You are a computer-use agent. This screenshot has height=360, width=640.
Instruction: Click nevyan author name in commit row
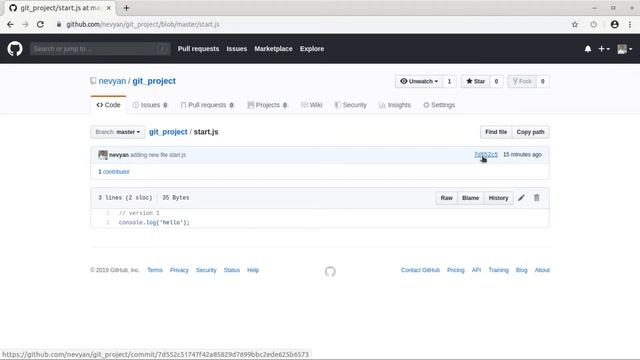[119, 155]
